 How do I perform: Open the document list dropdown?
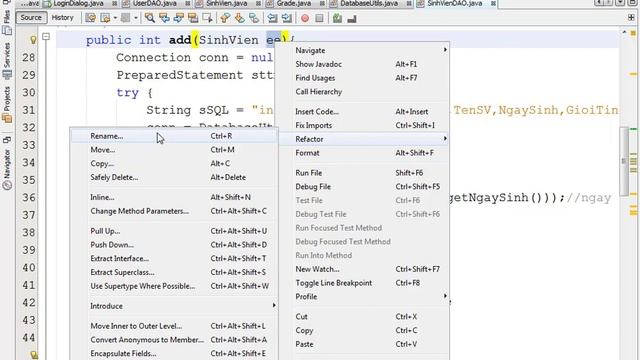[x=620, y=2]
